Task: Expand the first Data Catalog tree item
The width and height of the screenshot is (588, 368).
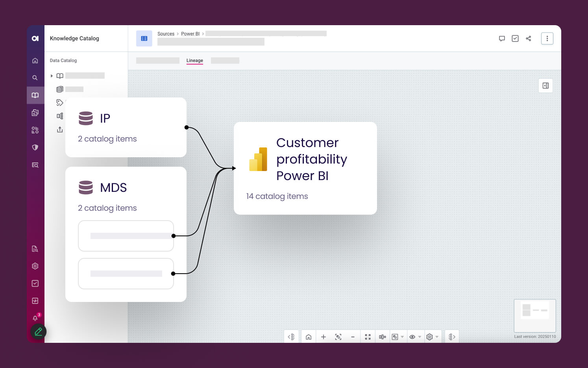Action: pyautogui.click(x=52, y=76)
